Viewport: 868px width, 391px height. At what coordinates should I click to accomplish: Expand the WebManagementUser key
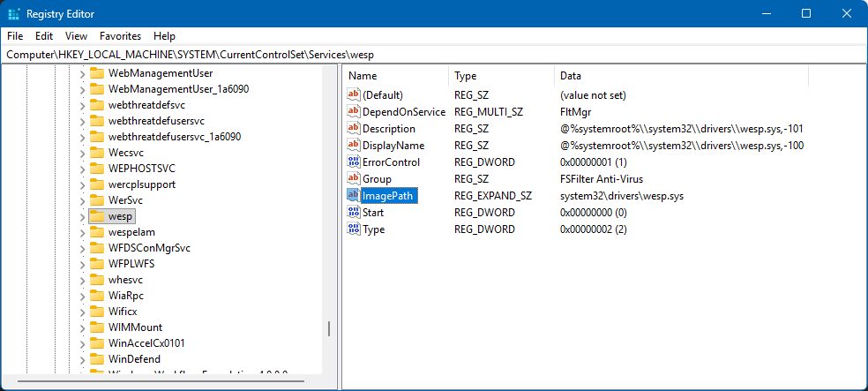tap(82, 73)
